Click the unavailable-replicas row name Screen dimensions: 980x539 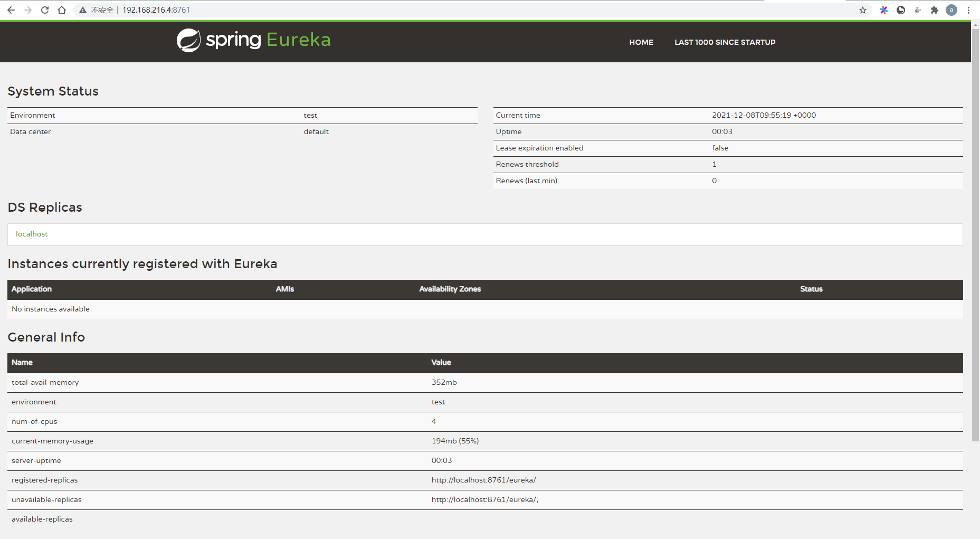click(x=46, y=500)
